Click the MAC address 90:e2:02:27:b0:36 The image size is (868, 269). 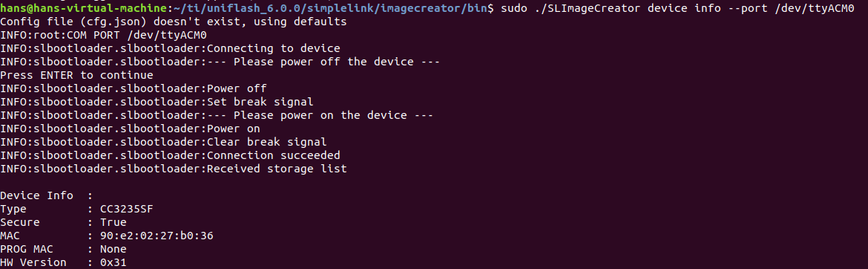[x=157, y=236]
